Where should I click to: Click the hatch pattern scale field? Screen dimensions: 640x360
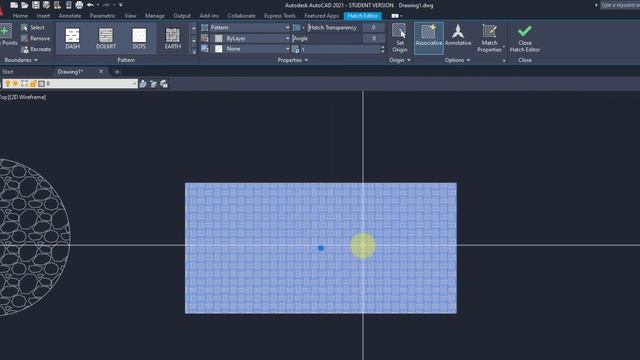(x=340, y=49)
